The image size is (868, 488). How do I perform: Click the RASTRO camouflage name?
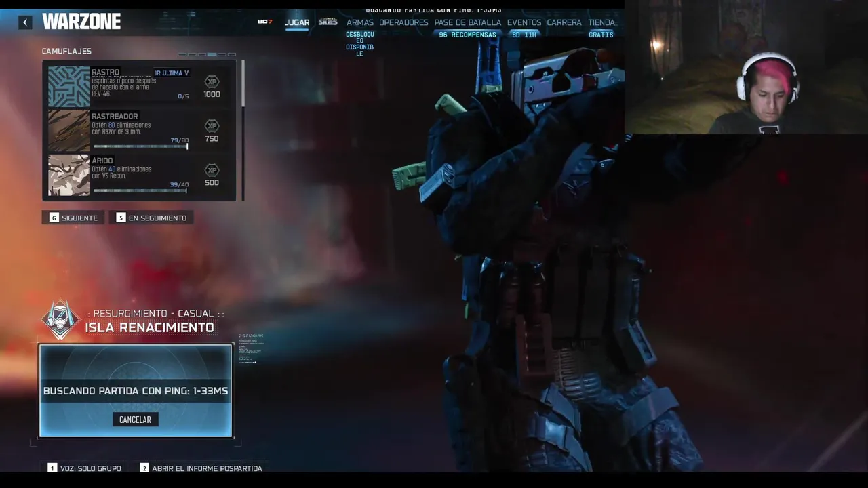pyautogui.click(x=105, y=72)
